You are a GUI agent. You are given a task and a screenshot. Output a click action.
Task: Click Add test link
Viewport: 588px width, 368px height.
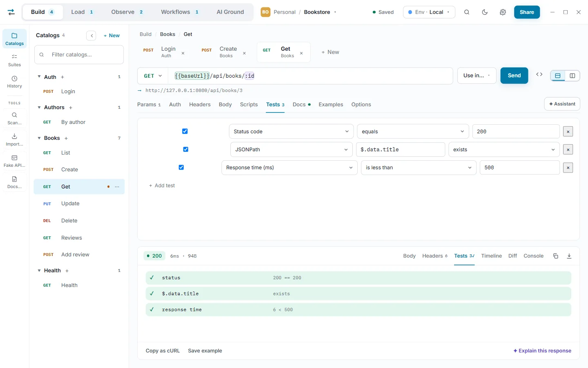coord(162,186)
